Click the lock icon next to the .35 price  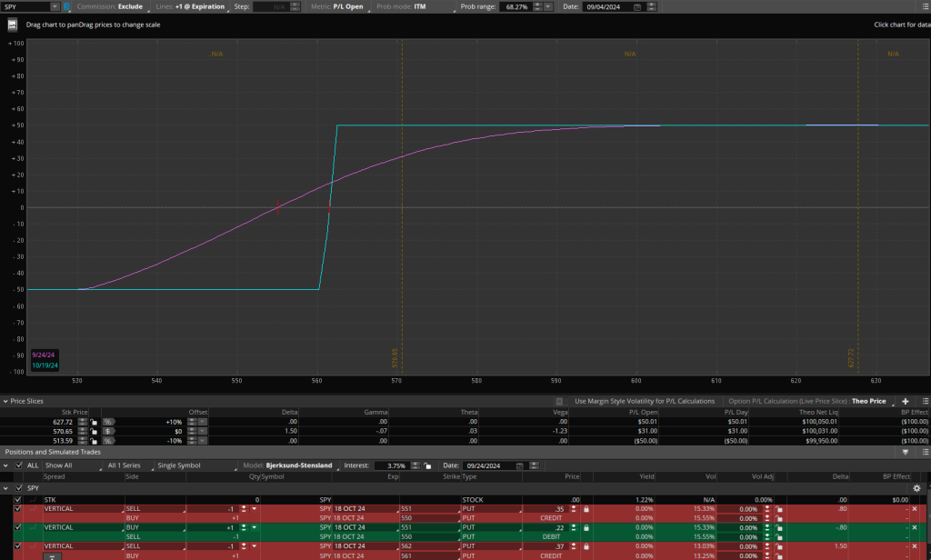pos(586,509)
